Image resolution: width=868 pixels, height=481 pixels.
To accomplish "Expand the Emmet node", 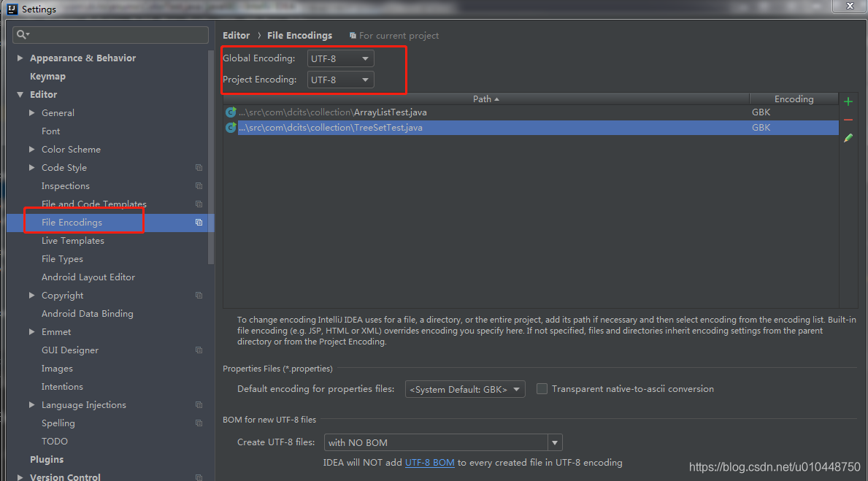I will [31, 332].
